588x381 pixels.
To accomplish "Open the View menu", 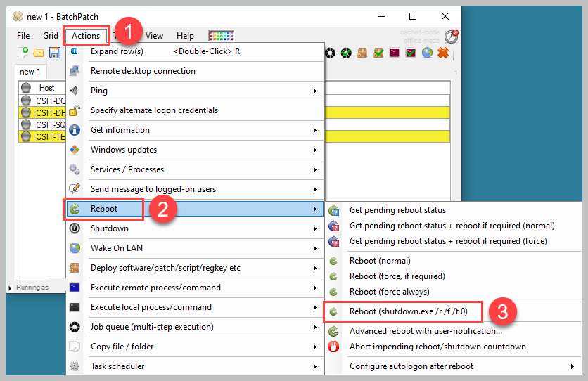I will tap(154, 36).
